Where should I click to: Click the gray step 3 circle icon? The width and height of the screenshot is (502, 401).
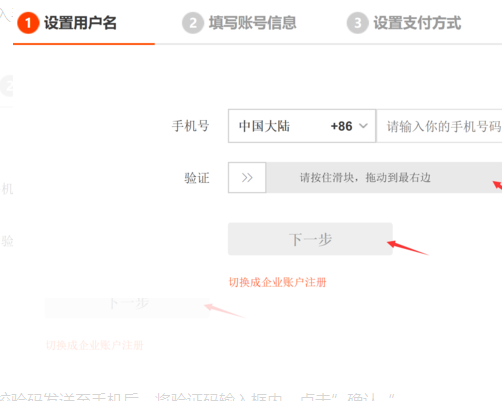tap(358, 23)
